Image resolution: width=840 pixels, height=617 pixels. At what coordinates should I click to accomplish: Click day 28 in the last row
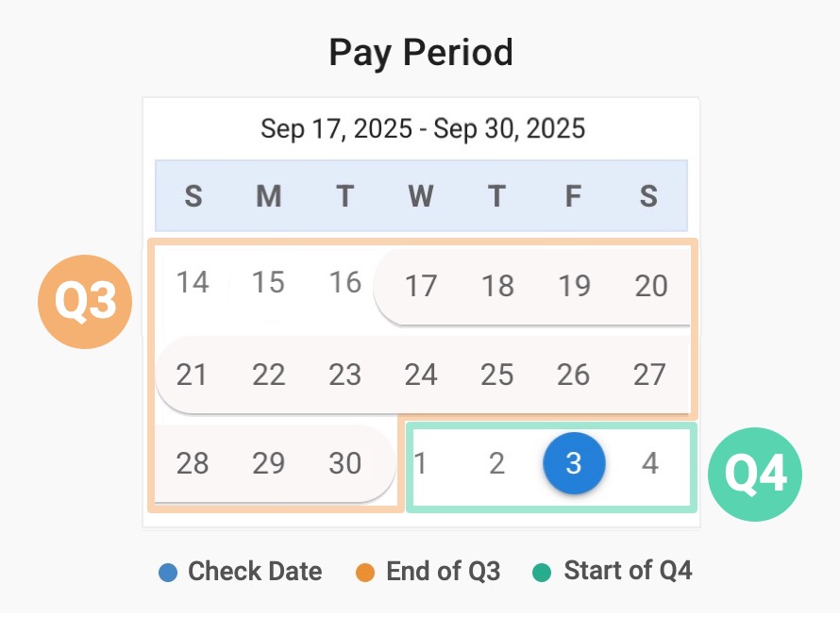[193, 463]
